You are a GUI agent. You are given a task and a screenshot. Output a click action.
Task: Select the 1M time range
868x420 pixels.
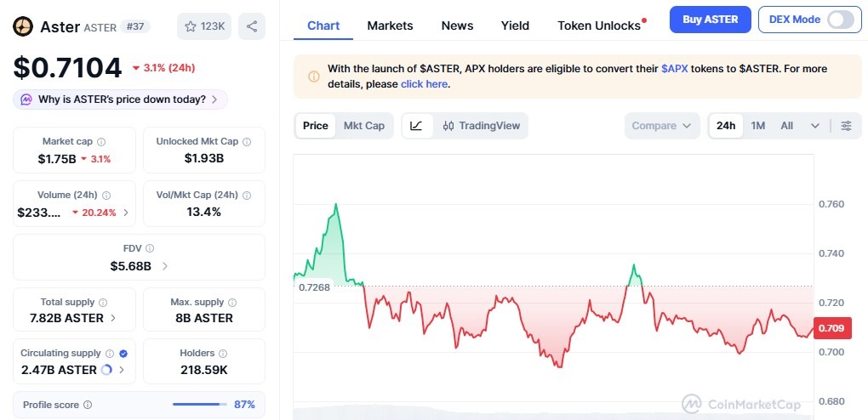pyautogui.click(x=758, y=126)
